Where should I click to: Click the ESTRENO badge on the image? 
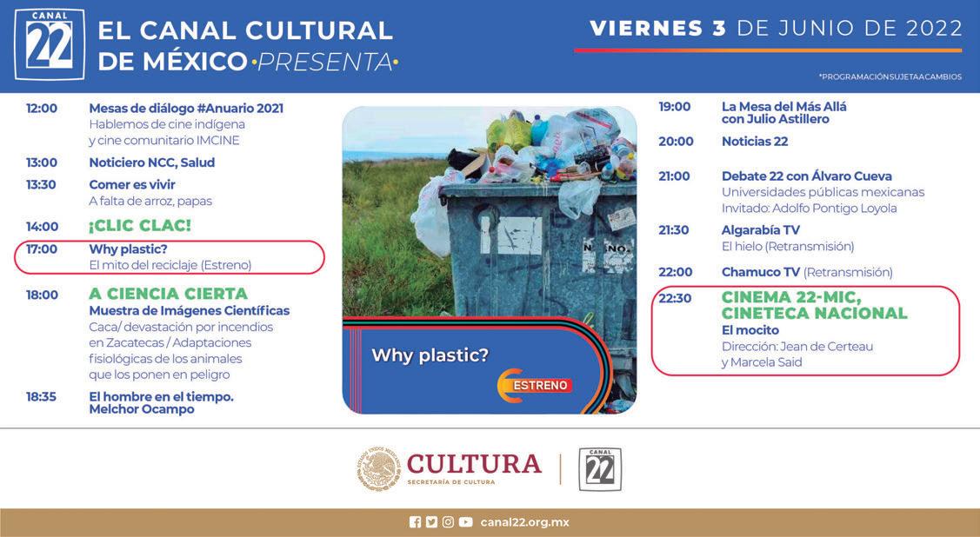click(x=535, y=385)
